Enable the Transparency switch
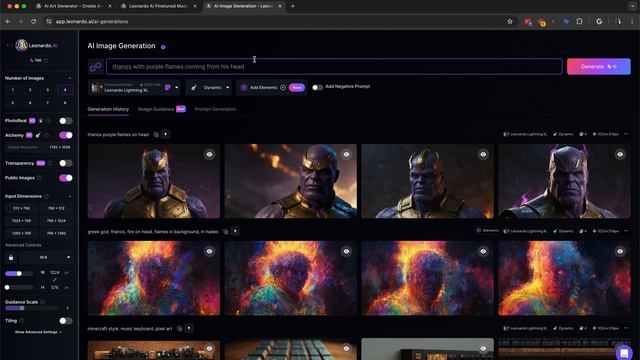 (x=66, y=163)
